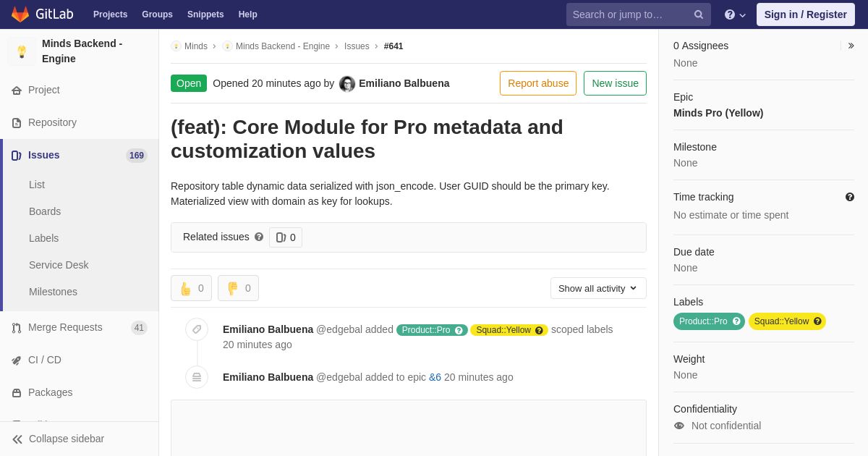Open the GitLab fox logo home
This screenshot has height=456, width=868.
click(20, 14)
